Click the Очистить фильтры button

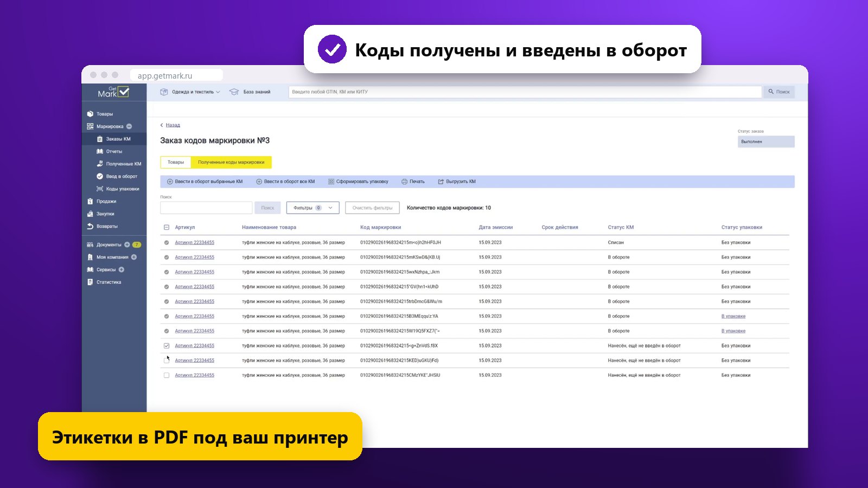[372, 208]
